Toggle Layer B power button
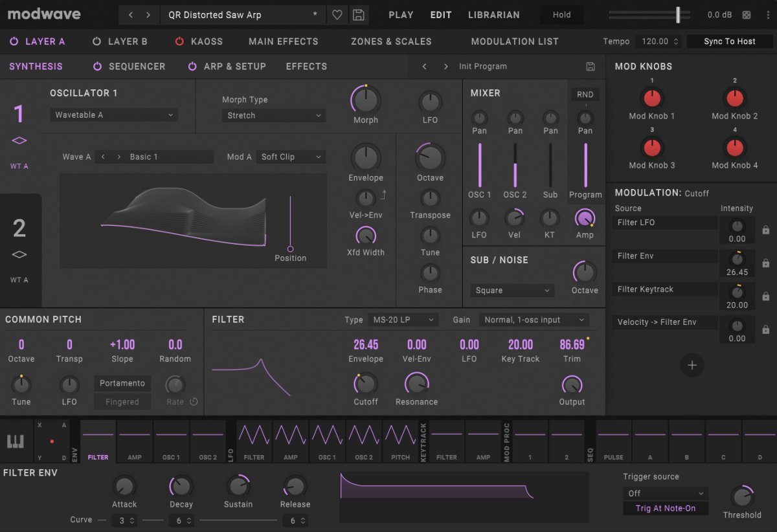777x532 pixels. (97, 41)
